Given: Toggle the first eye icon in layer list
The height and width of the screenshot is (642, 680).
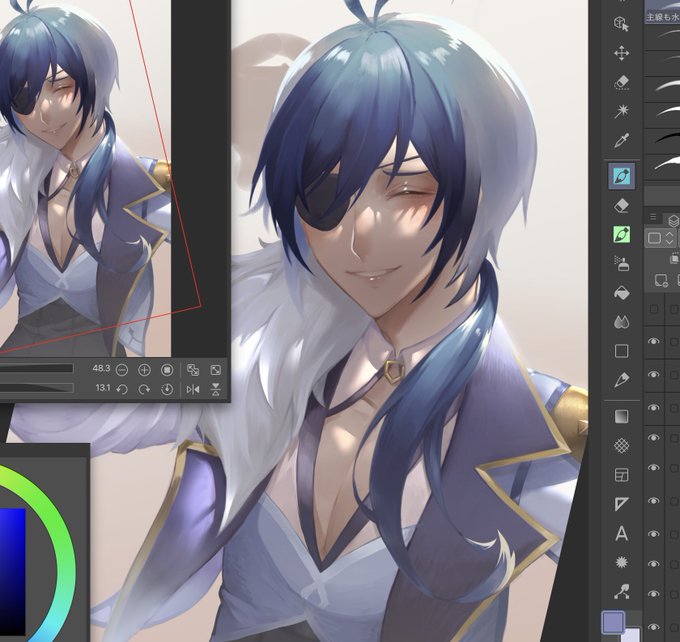Looking at the screenshot, I should [x=654, y=341].
